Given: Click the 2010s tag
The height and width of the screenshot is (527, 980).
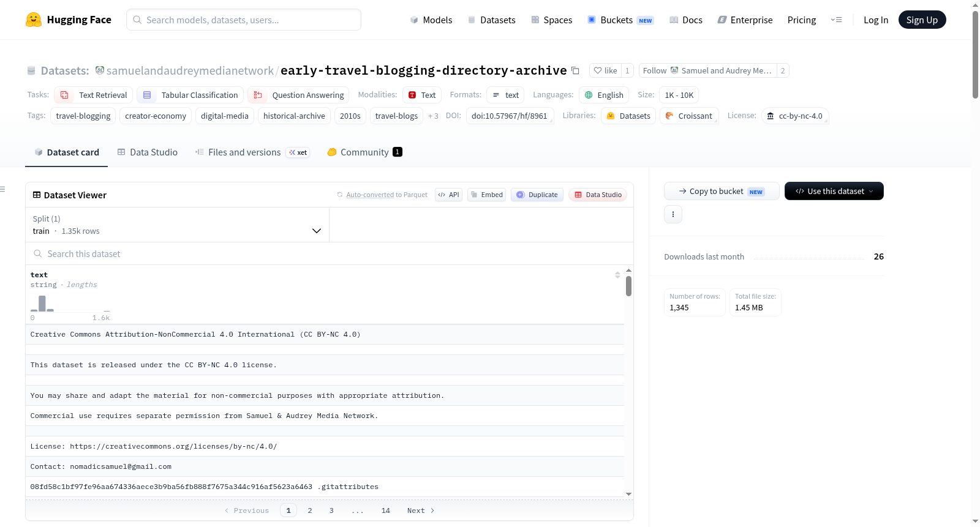Looking at the screenshot, I should tap(350, 116).
